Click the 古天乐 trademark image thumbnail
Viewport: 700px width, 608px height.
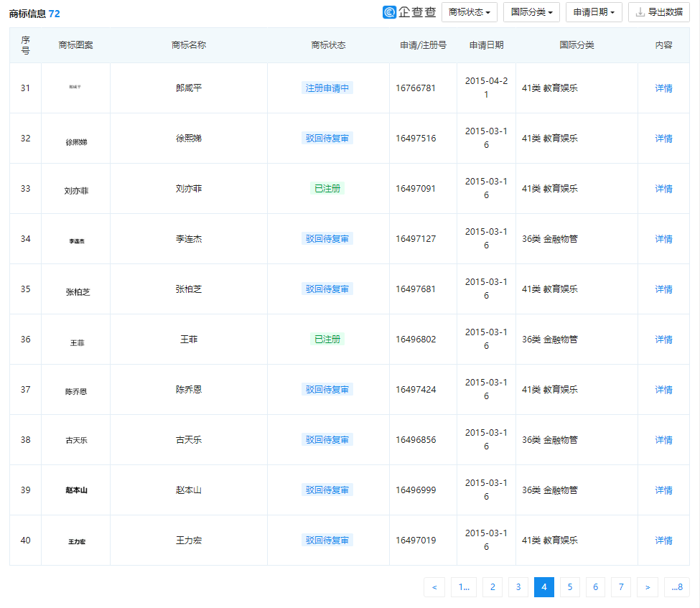76,440
